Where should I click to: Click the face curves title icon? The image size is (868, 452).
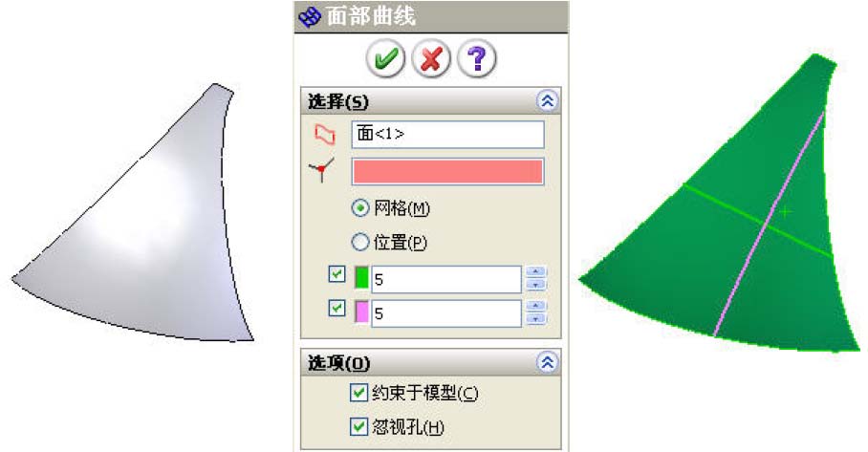click(x=310, y=16)
